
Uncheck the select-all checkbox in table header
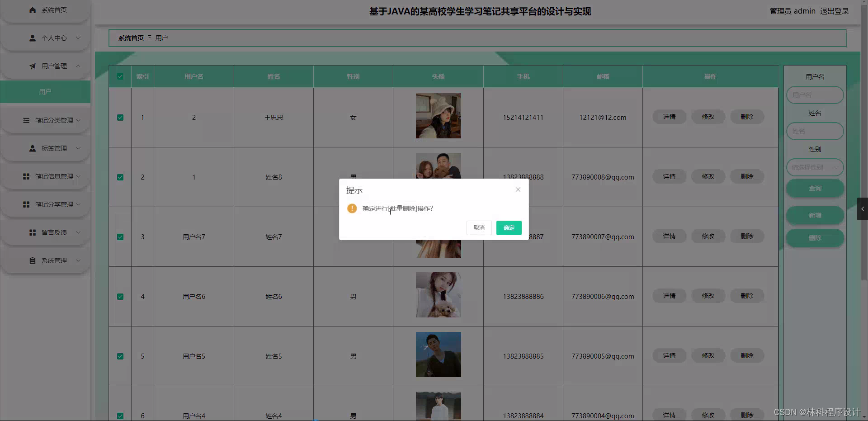pos(120,76)
